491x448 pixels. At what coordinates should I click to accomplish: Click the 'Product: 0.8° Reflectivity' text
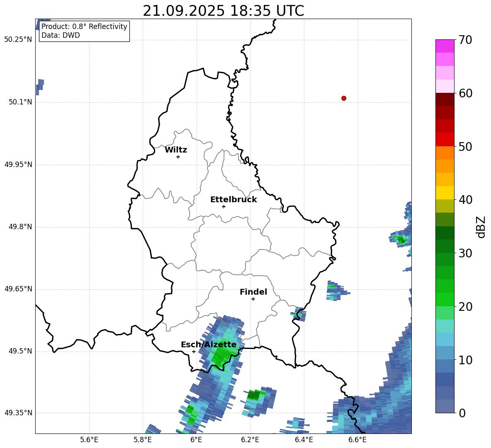click(84, 26)
